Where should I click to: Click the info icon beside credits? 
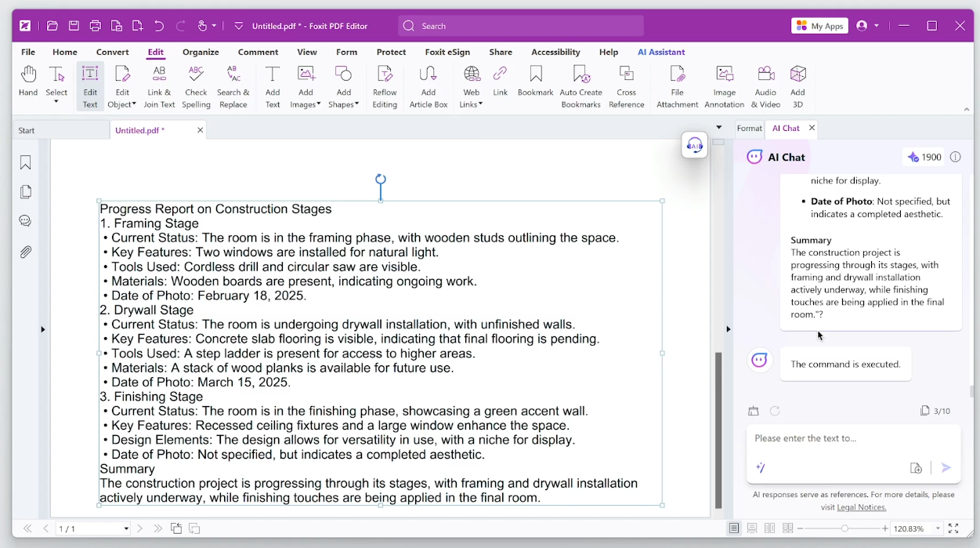coord(956,157)
